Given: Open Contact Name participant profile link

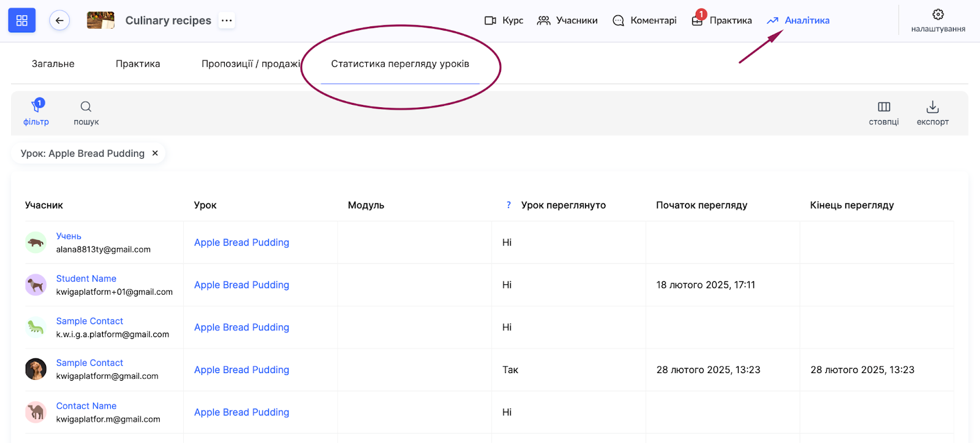Looking at the screenshot, I should (x=86, y=406).
